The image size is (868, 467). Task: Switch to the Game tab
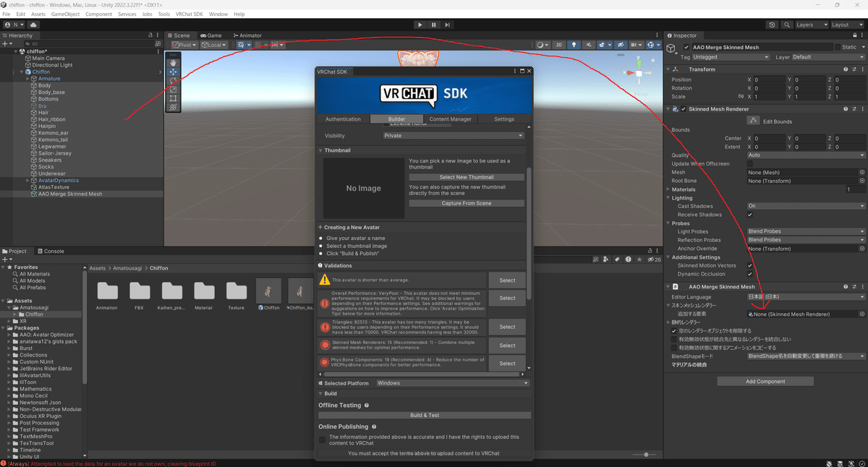(x=211, y=35)
